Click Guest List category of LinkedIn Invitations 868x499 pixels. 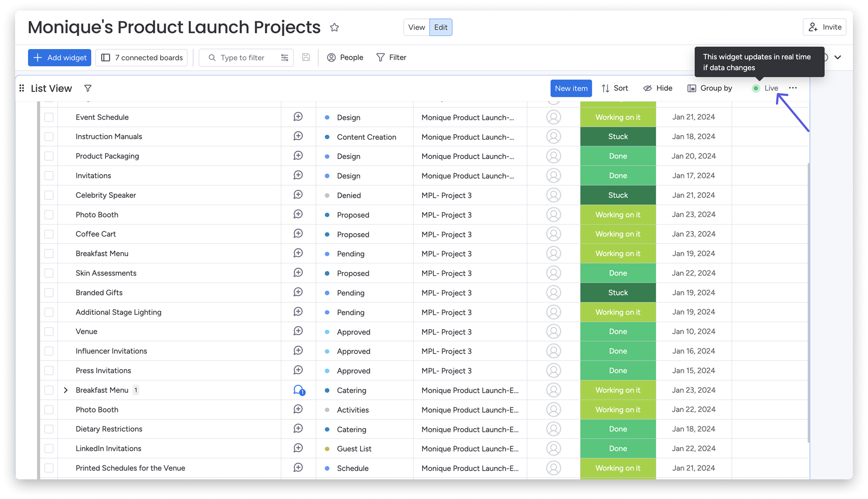[x=364, y=449]
